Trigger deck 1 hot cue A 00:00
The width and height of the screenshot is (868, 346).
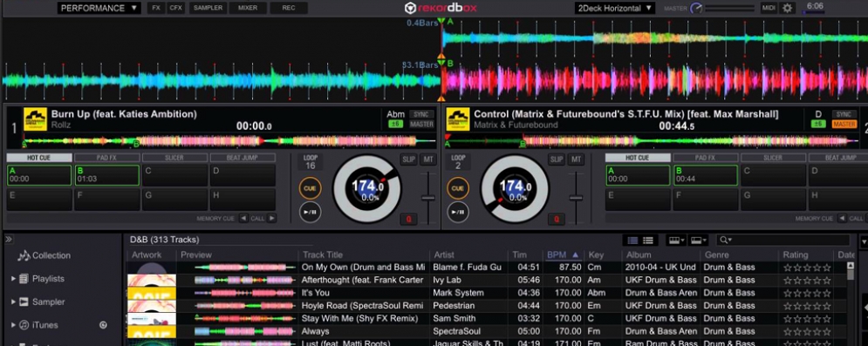point(38,175)
